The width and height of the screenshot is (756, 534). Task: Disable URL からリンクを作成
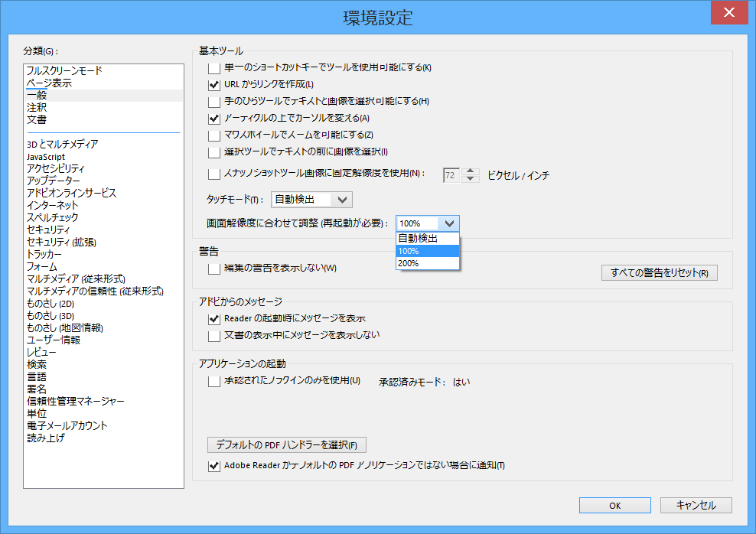(x=213, y=84)
